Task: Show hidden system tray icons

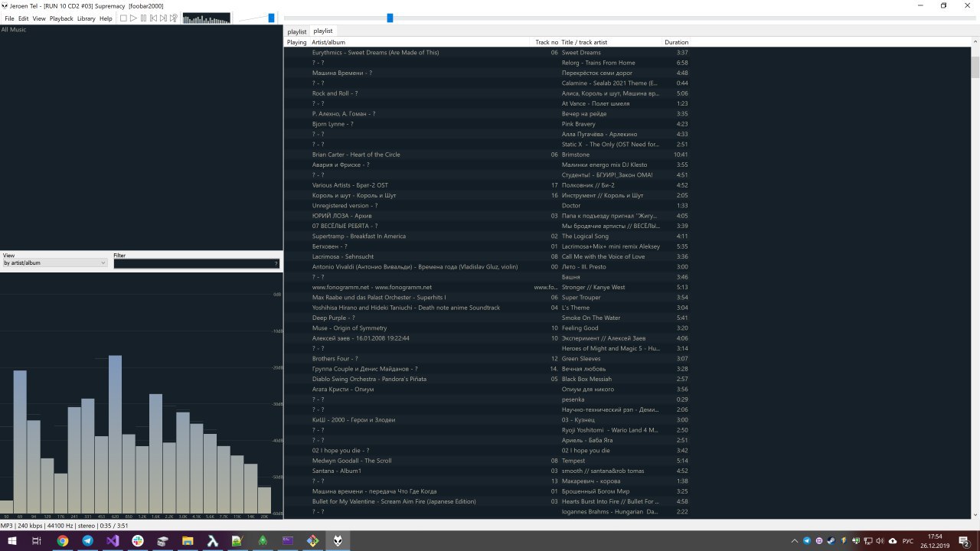Action: pyautogui.click(x=795, y=540)
